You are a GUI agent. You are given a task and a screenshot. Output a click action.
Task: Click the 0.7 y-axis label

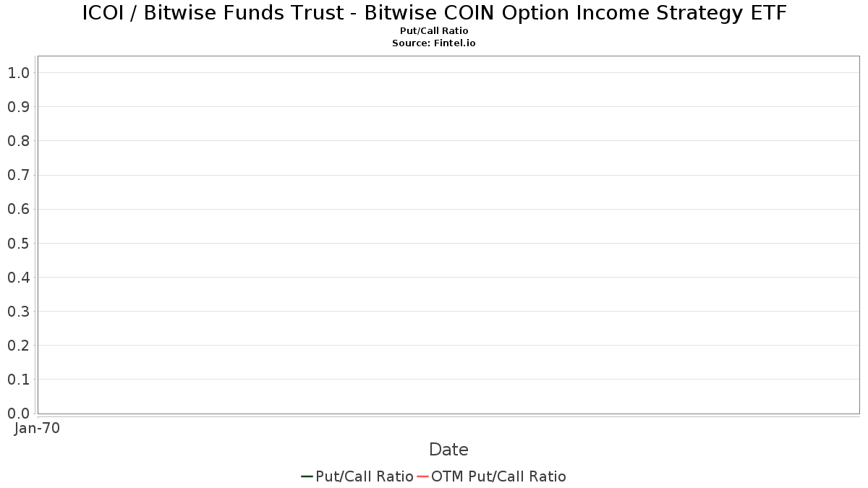click(18, 175)
